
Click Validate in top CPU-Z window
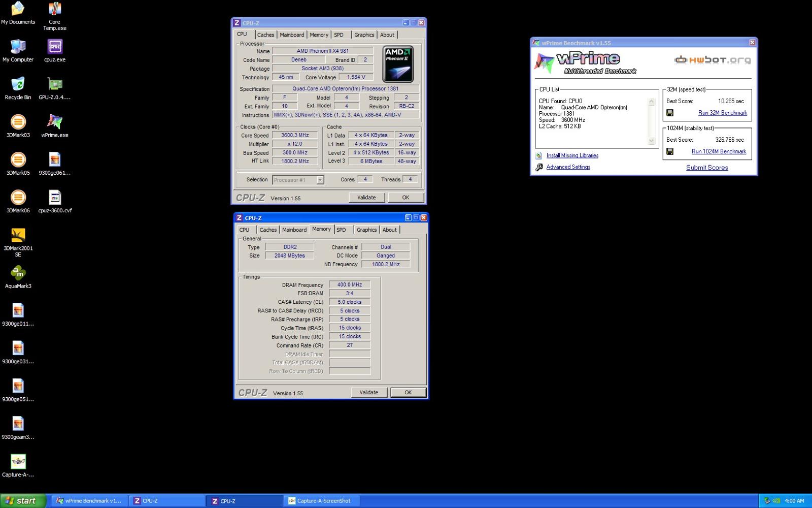coord(366,198)
